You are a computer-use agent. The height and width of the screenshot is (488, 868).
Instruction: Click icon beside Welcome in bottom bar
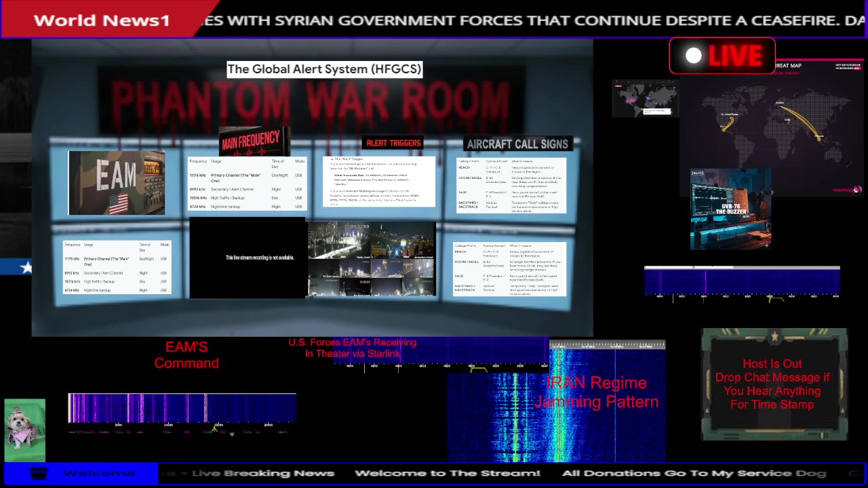(x=39, y=473)
